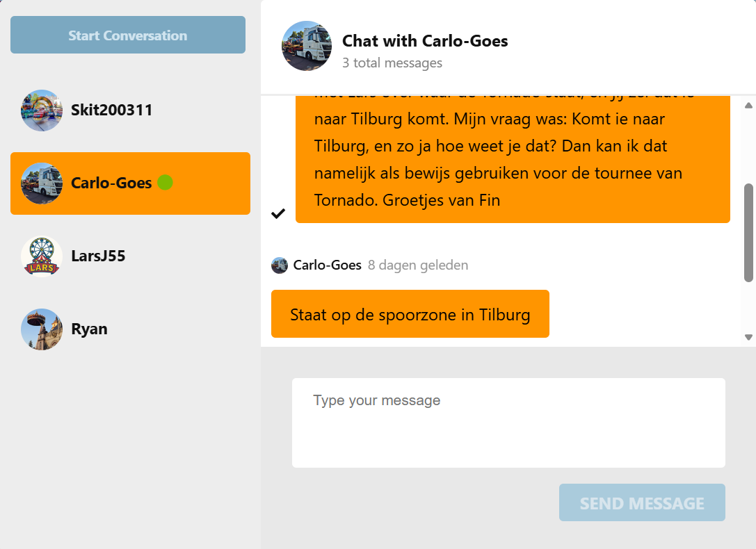Click the small Carlo-Goes message avatar
Screen dimensions: 756x549
(x=280, y=265)
